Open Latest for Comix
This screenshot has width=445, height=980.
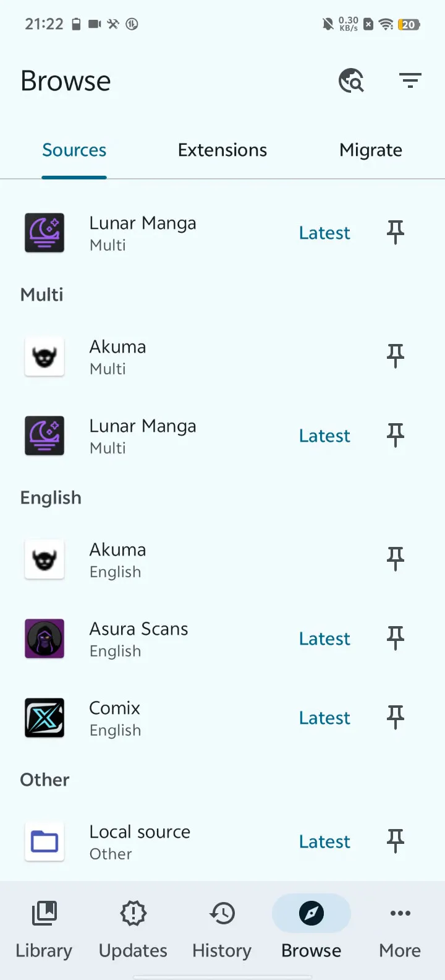point(324,718)
